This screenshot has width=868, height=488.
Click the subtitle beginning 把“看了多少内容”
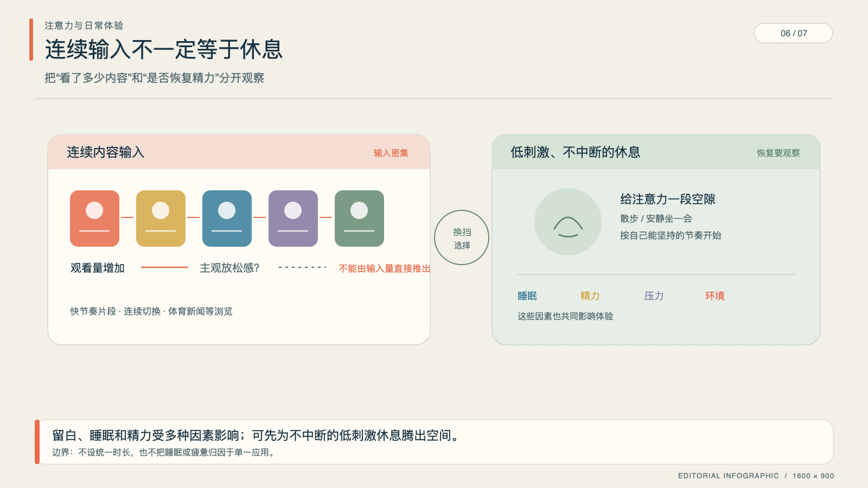154,78
